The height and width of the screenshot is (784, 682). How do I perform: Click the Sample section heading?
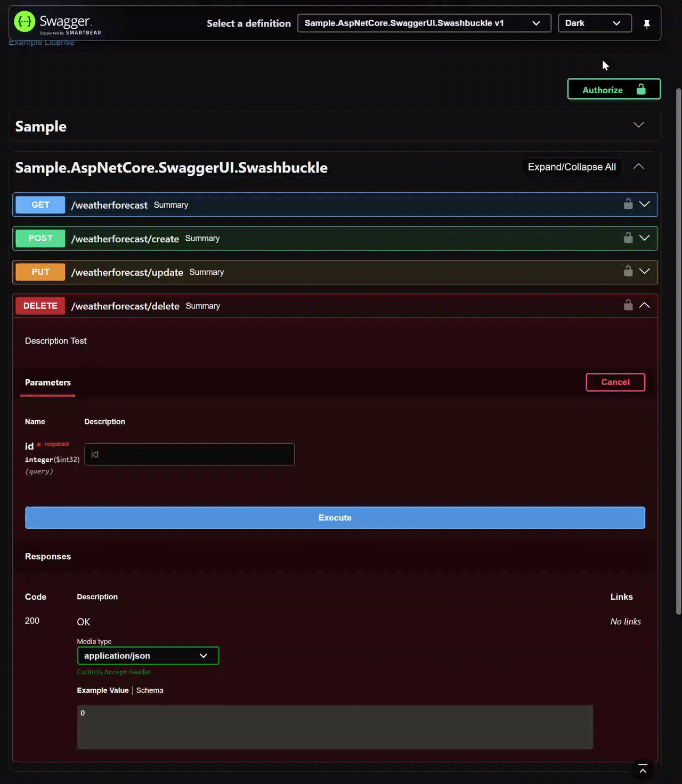(41, 127)
